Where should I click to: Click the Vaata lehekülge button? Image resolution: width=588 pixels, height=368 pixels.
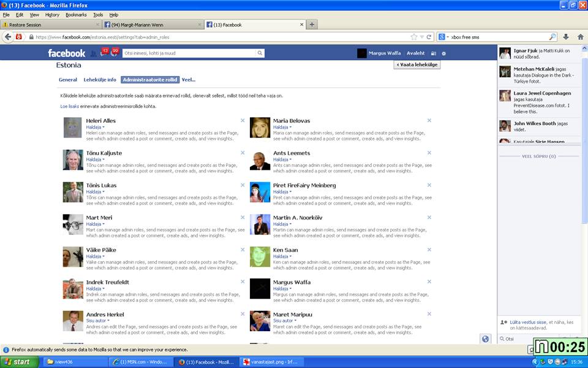(417, 64)
